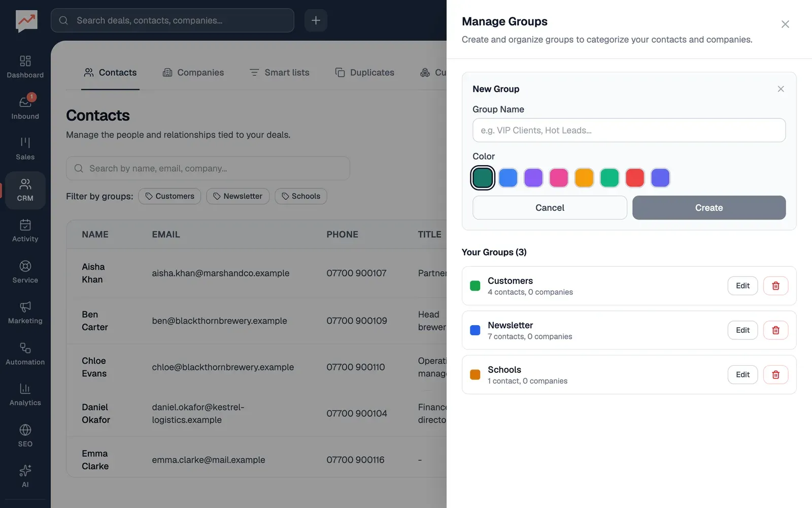812x508 pixels.
Task: Pick the orange color swatch
Action: tap(584, 178)
